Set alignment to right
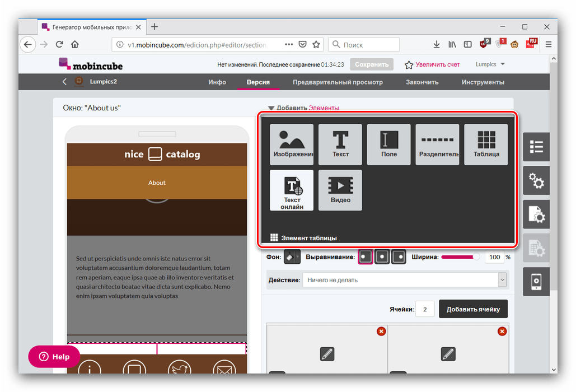Screen dimensions: 576x392 [399, 257]
